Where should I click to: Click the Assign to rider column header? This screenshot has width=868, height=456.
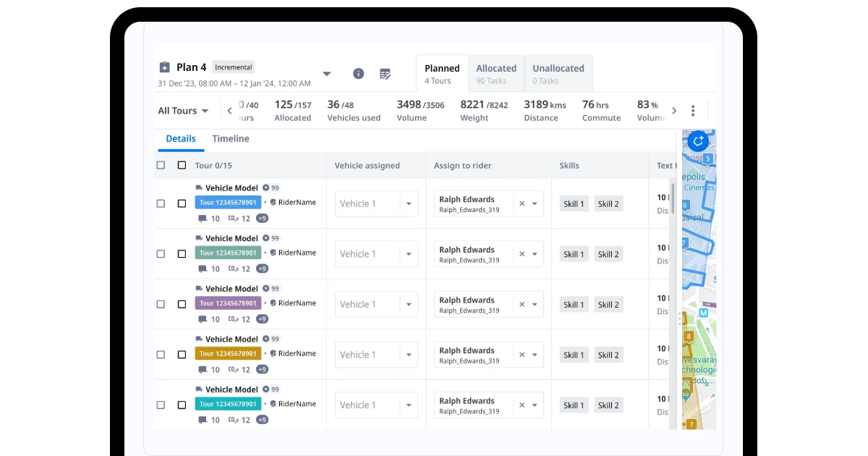tap(463, 166)
